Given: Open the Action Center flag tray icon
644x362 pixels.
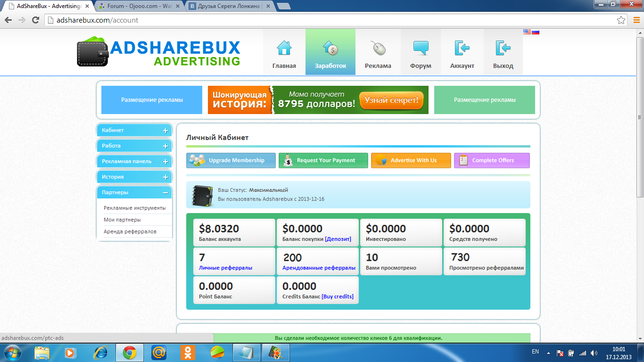Looking at the screenshot, I should coord(560,353).
